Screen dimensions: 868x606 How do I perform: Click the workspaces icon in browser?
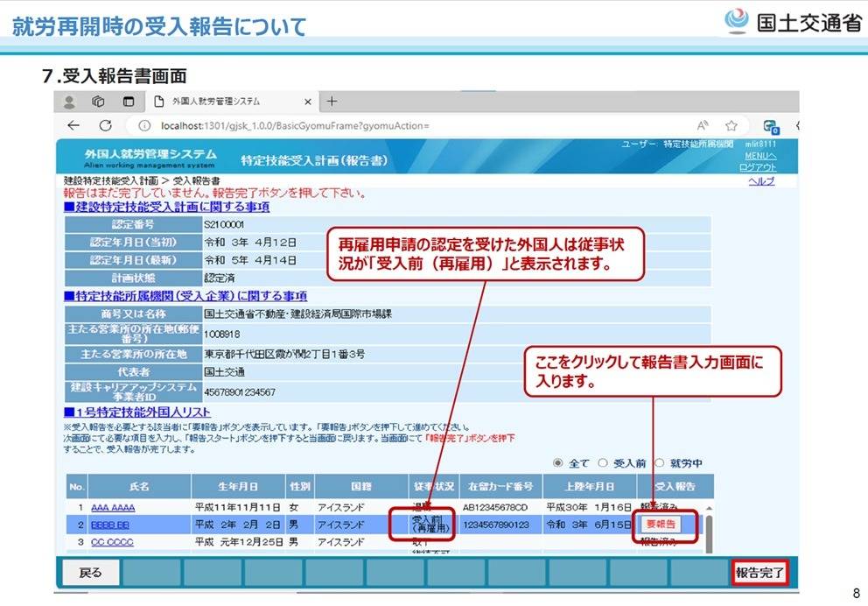(x=99, y=102)
